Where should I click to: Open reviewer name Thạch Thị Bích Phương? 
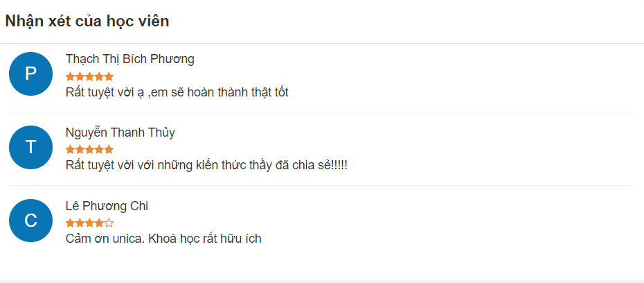pos(129,59)
